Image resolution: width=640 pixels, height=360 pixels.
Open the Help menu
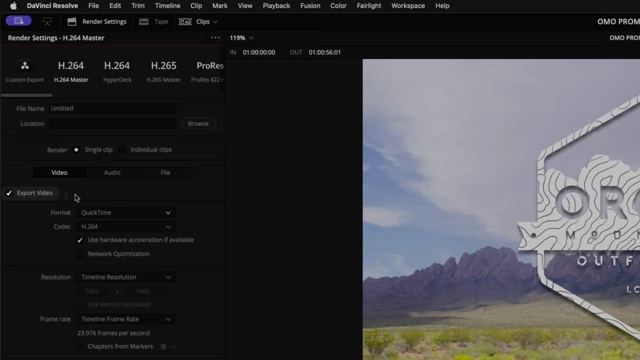(x=442, y=6)
